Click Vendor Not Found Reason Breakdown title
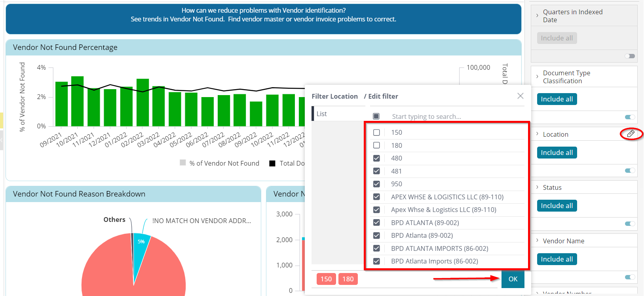 coord(79,194)
